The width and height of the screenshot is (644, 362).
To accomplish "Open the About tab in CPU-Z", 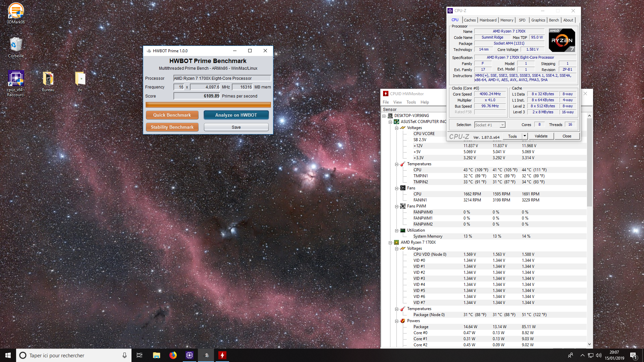I will click(568, 20).
